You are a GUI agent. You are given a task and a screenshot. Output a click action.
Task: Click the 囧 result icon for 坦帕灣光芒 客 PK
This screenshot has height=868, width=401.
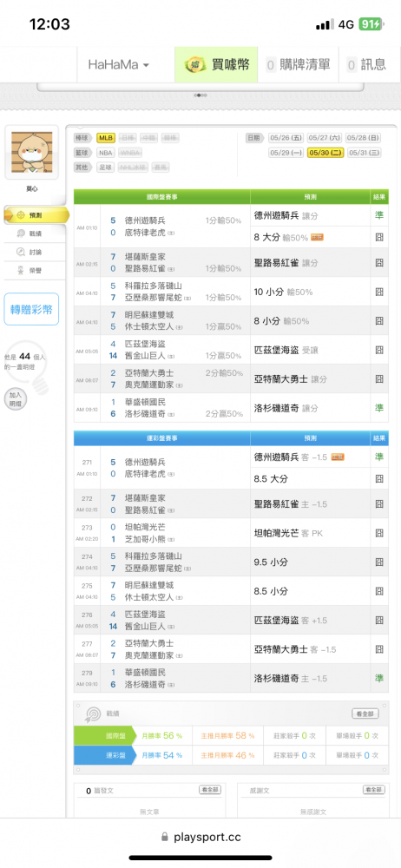pos(379,533)
